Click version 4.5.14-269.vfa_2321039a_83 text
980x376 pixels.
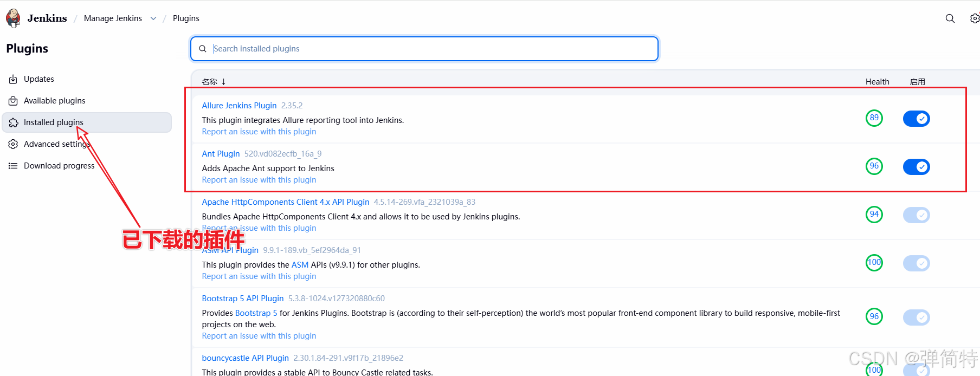point(424,202)
